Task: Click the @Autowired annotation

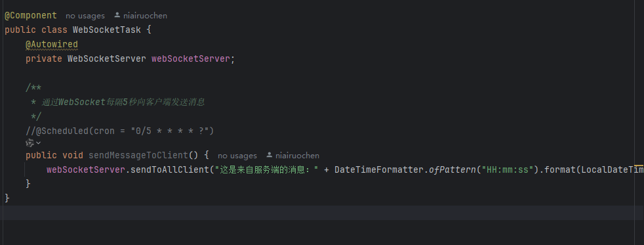Action: pyautogui.click(x=52, y=44)
